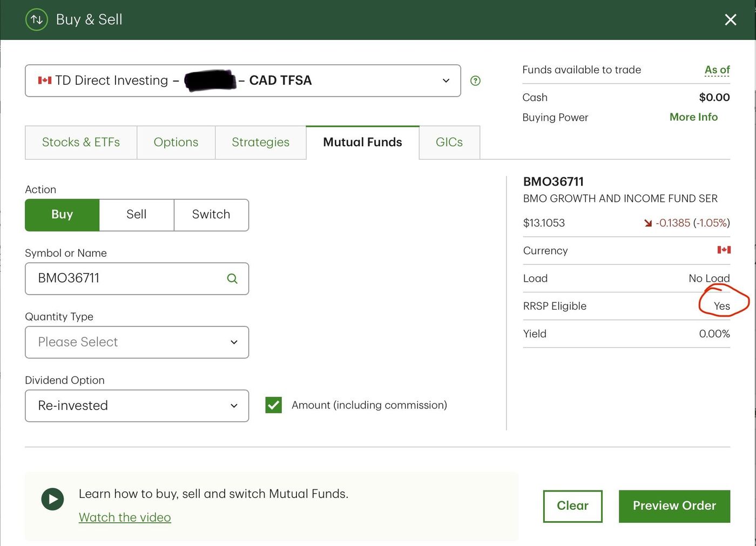
Task: Switch to the Strategies tab
Action: pos(261,142)
